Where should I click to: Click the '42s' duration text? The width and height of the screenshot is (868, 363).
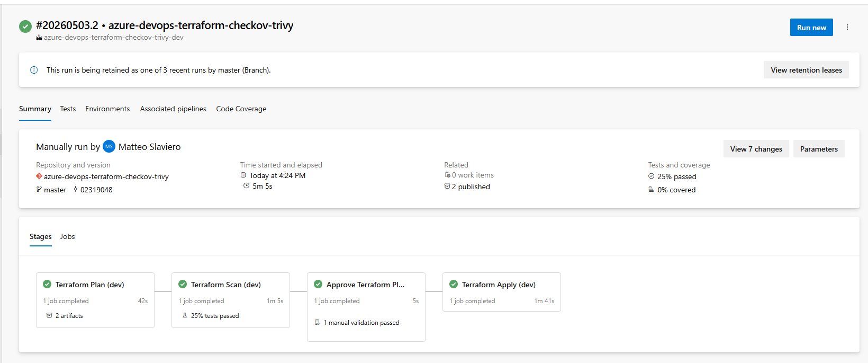143,301
